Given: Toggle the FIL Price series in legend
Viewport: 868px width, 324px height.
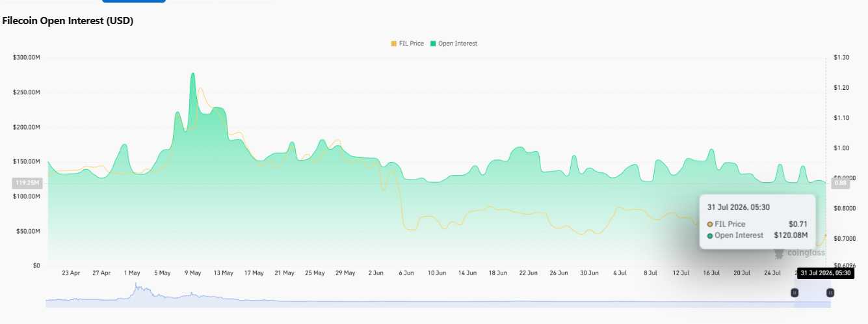Looking at the screenshot, I should click(x=407, y=44).
